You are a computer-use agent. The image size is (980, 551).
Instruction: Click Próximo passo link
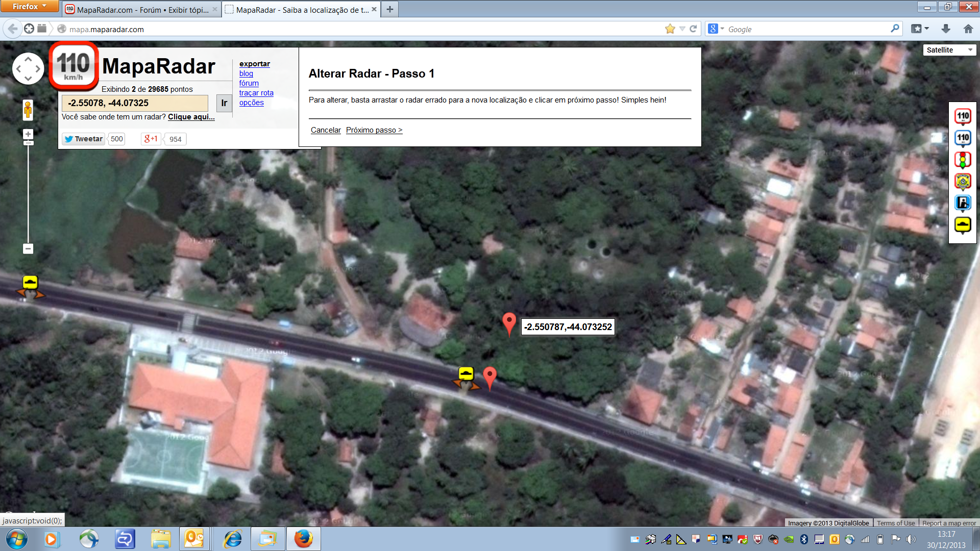click(x=374, y=130)
